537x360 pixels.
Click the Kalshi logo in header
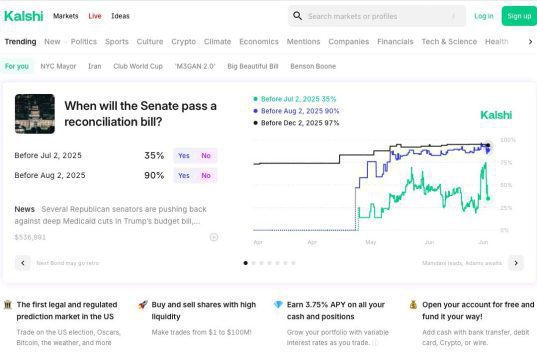click(24, 16)
